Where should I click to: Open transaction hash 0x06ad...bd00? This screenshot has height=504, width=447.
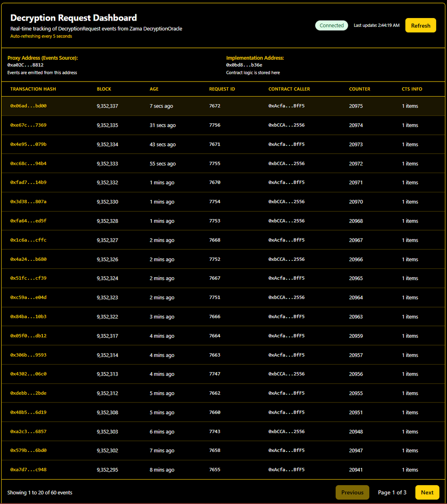[x=29, y=106]
